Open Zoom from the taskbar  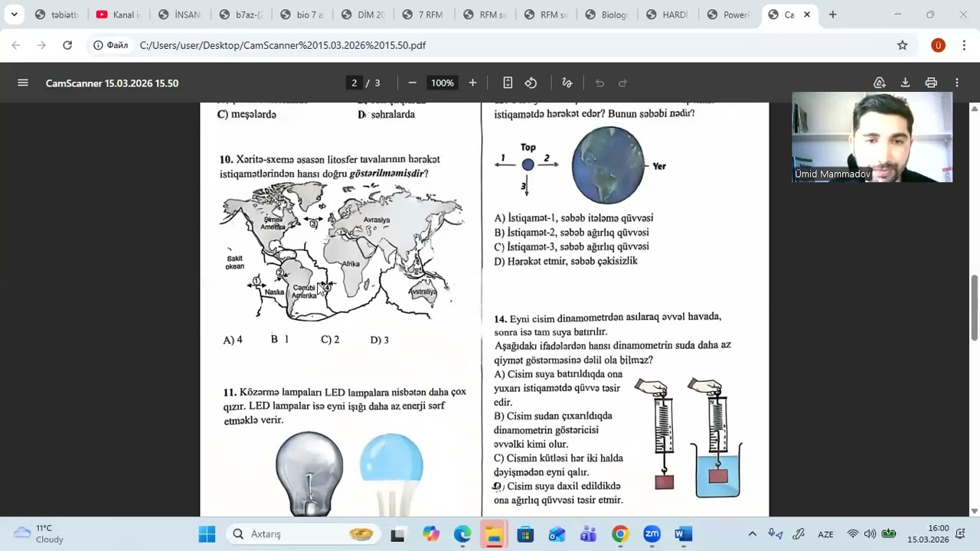coord(652,534)
